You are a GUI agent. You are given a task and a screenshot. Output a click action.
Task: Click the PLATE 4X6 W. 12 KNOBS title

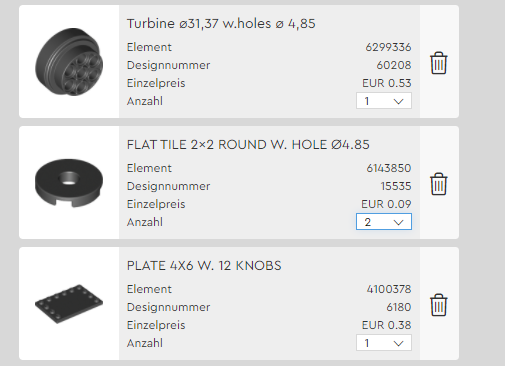point(204,266)
